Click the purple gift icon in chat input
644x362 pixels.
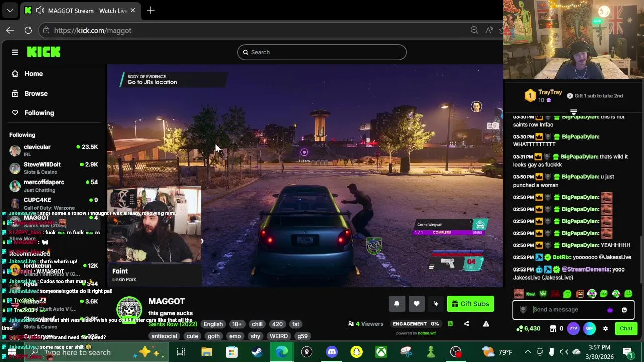610,310
